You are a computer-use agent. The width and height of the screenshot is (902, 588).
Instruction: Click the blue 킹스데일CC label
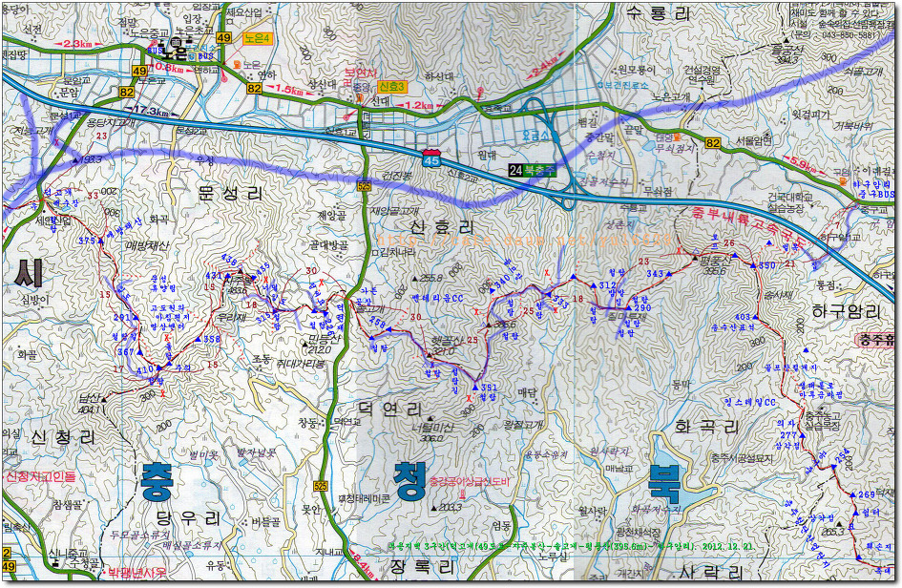pyautogui.click(x=749, y=402)
